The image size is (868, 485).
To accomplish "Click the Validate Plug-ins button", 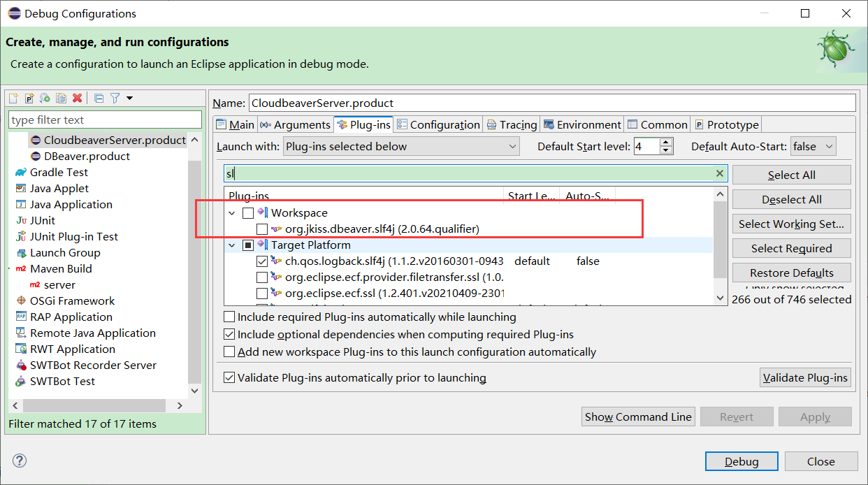I will click(x=805, y=377).
